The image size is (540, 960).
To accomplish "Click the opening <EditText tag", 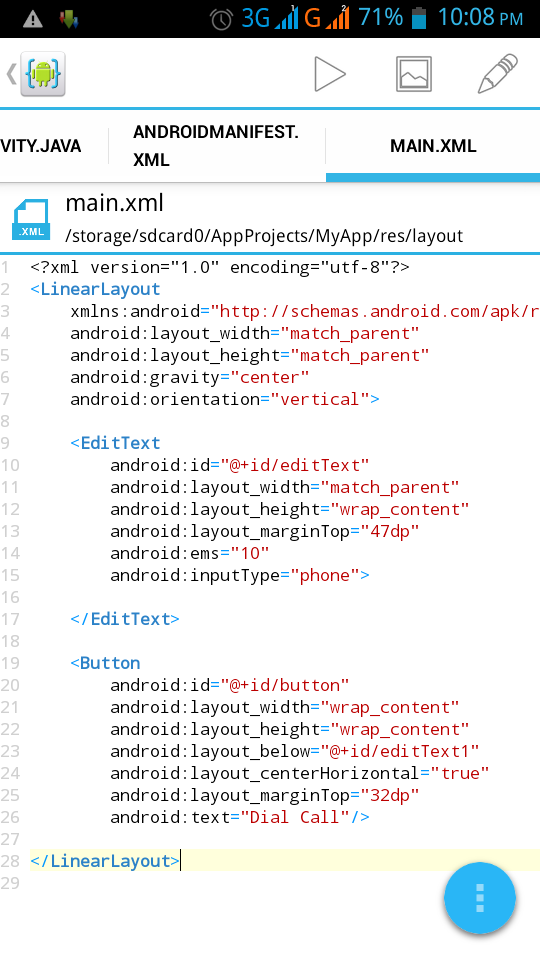I will point(115,443).
